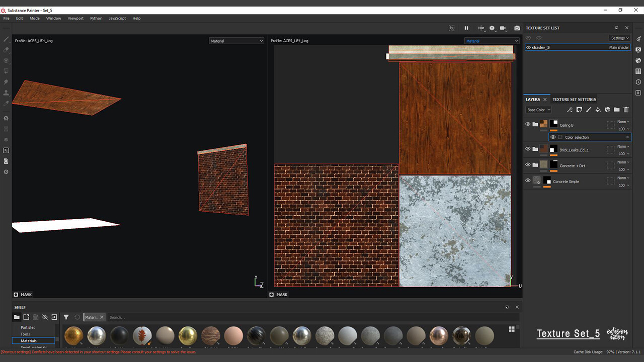
Task: Open the Base Color channel dropdown
Action: pos(538,110)
